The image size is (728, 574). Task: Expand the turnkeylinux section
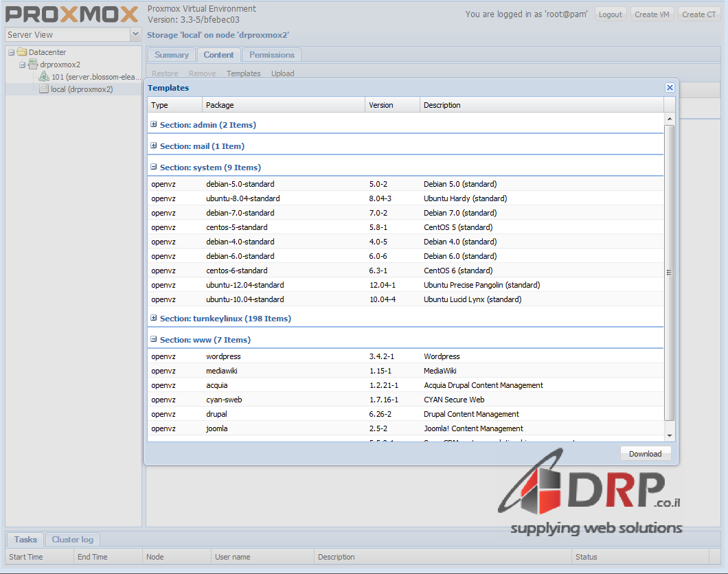154,319
